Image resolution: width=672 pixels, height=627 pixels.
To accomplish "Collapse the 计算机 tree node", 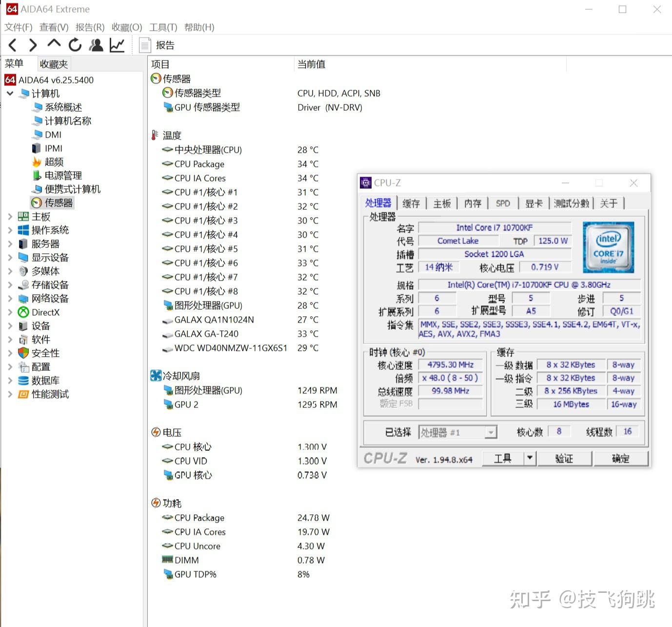I will [x=10, y=93].
